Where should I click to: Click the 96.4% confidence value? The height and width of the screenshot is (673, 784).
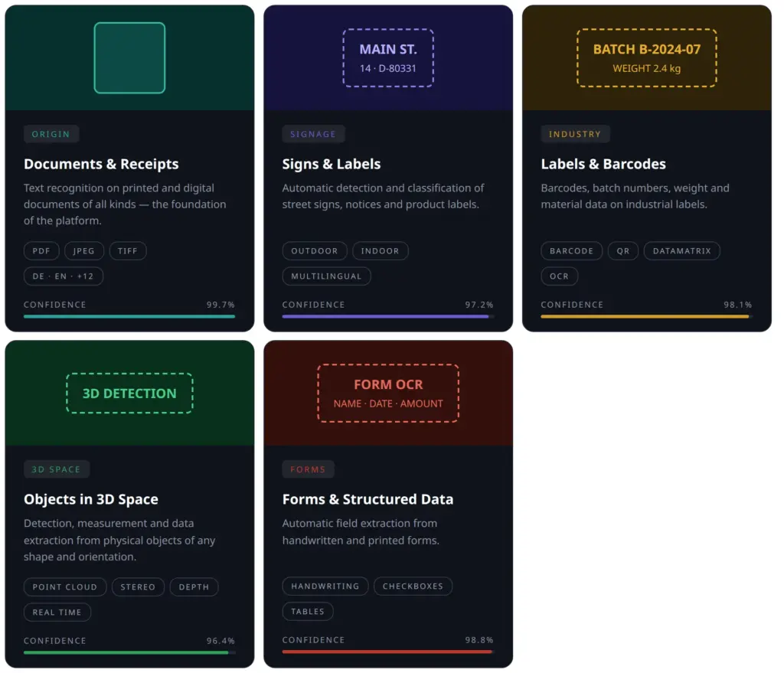(x=220, y=641)
